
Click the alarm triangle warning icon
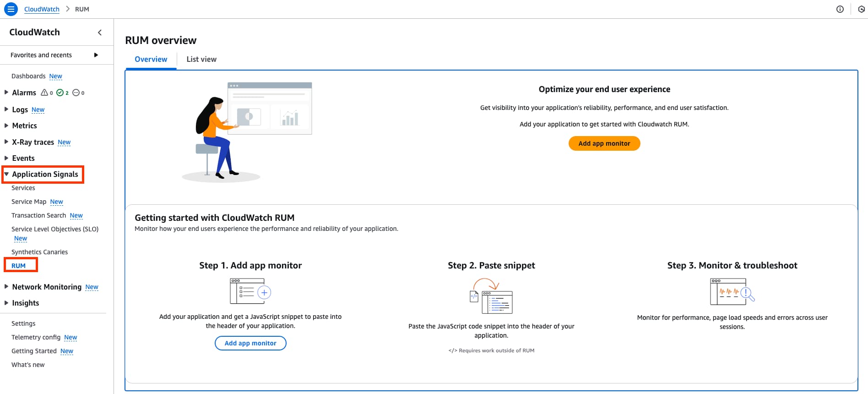tap(44, 93)
